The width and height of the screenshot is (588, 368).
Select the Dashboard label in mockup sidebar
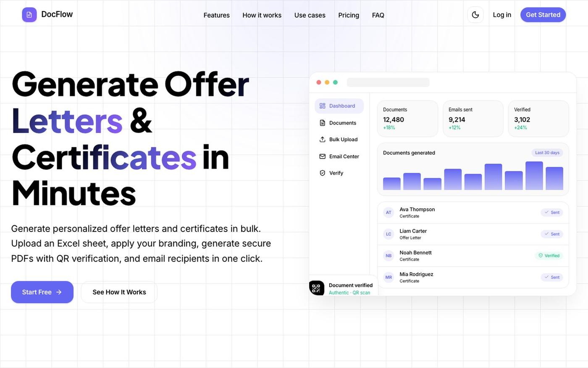click(342, 106)
